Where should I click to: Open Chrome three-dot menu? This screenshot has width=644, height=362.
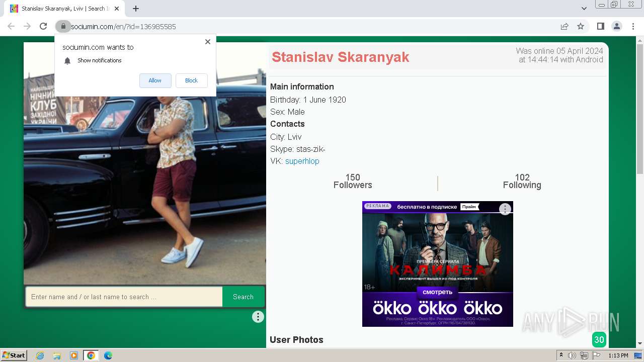tap(632, 27)
